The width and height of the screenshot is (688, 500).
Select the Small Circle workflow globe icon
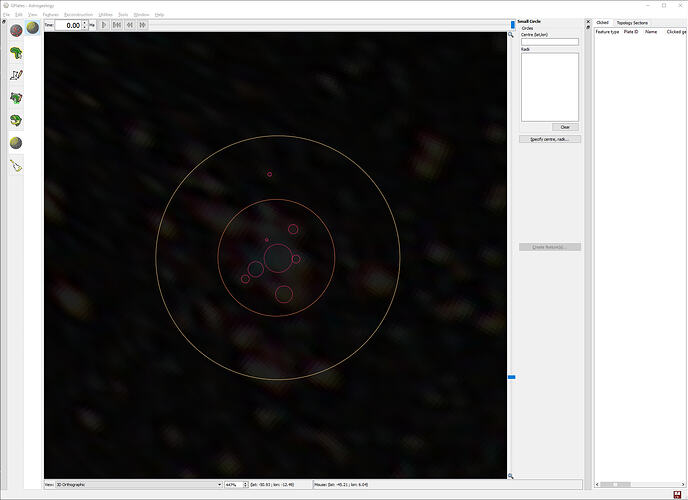tap(16, 143)
